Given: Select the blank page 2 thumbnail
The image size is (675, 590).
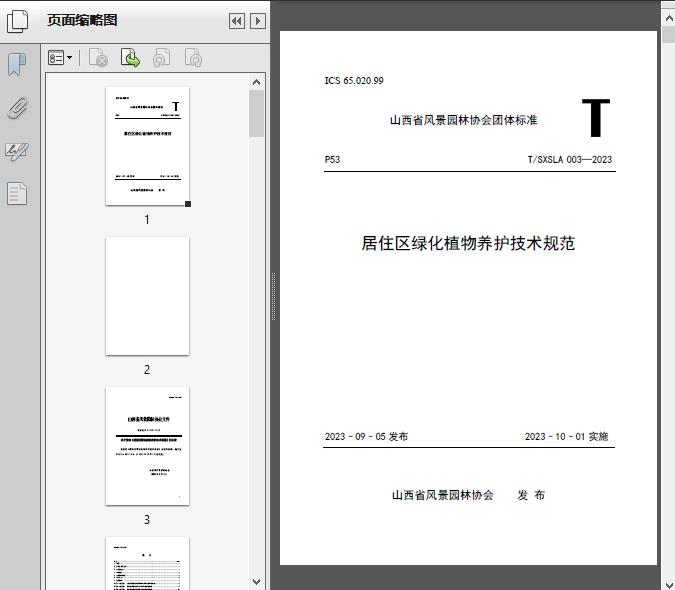Looking at the screenshot, I should 147,296.
